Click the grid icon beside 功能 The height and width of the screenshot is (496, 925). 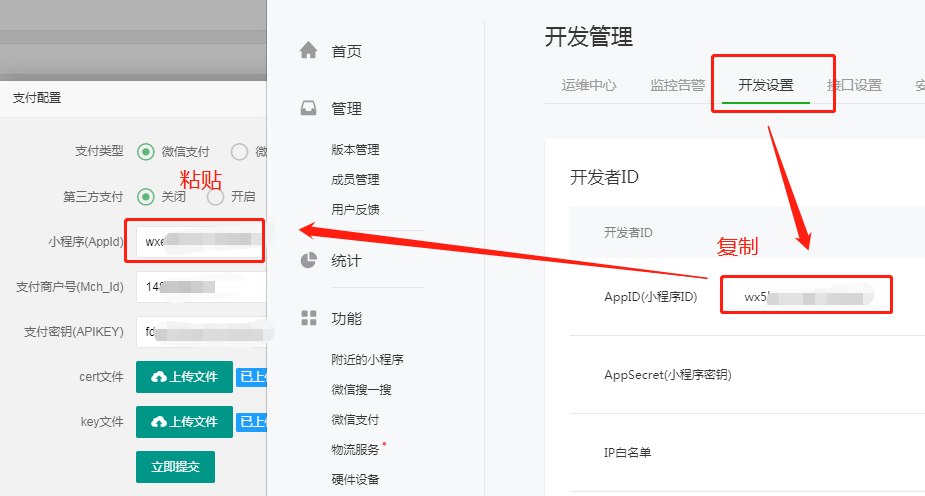(x=309, y=318)
